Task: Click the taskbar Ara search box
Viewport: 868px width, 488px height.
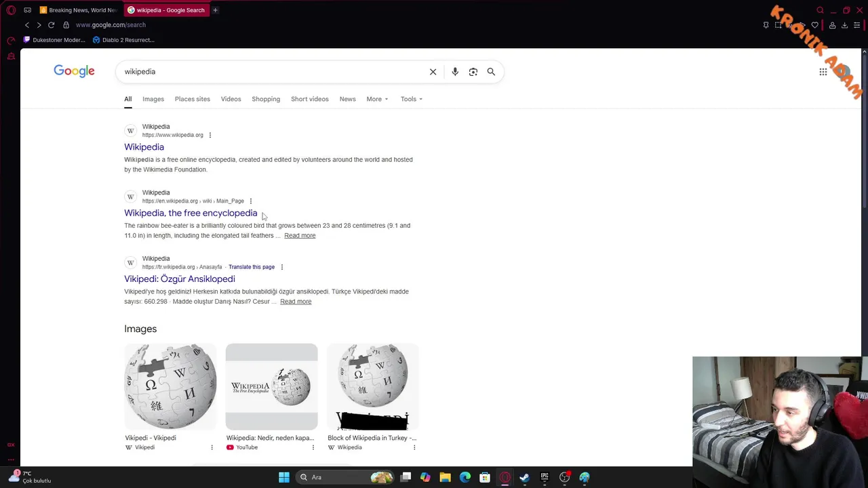Action: [346, 477]
